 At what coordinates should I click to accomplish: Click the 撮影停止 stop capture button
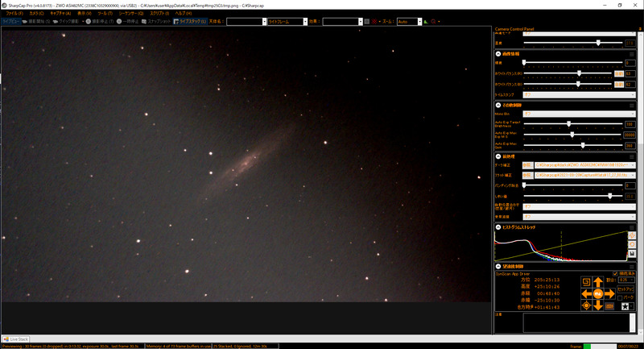click(x=99, y=22)
